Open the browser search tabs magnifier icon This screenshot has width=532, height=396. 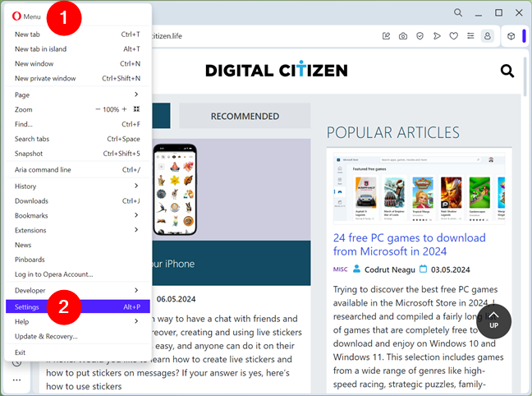click(x=458, y=13)
